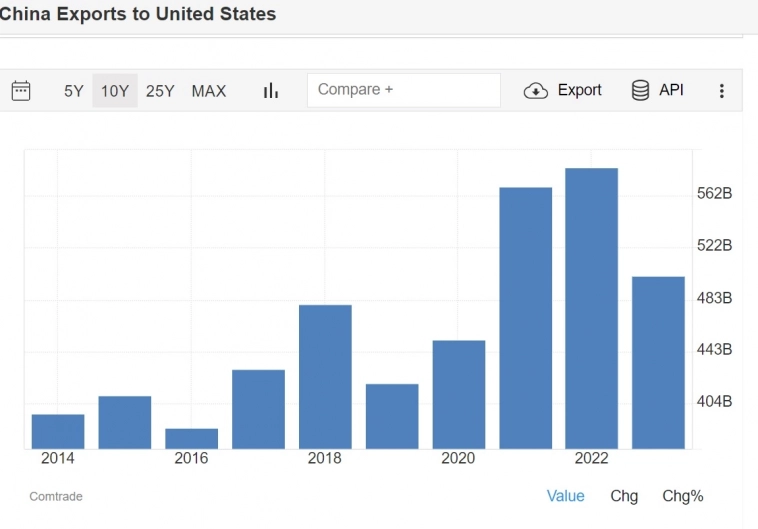Click the 2021 bar in the chart
This screenshot has height=529, width=758.
click(525, 318)
